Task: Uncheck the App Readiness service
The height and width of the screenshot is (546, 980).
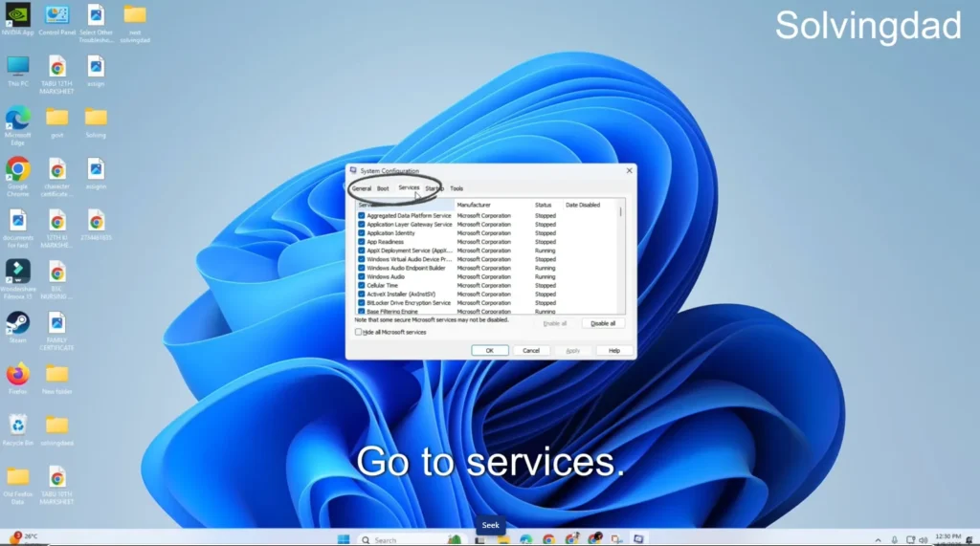Action: pyautogui.click(x=361, y=242)
